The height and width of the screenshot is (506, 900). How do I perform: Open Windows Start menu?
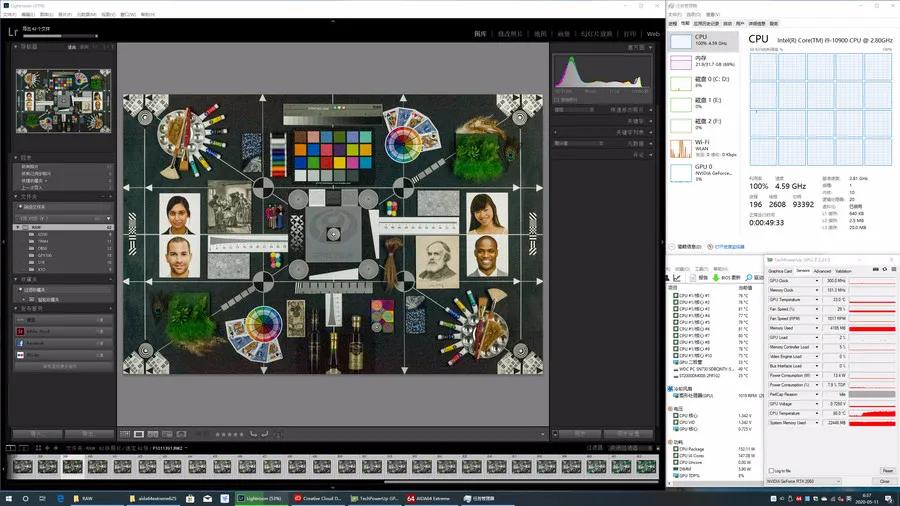[9, 497]
